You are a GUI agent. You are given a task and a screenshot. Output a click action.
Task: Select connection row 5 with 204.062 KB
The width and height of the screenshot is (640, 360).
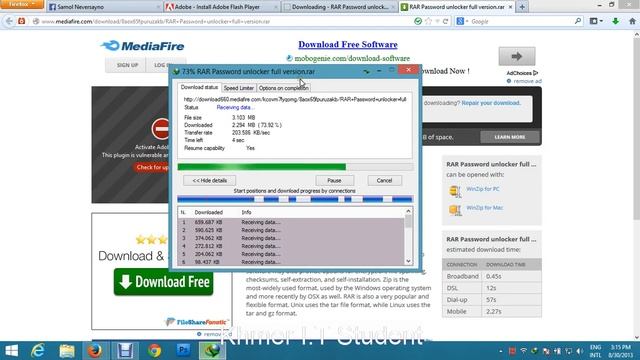click(291, 254)
